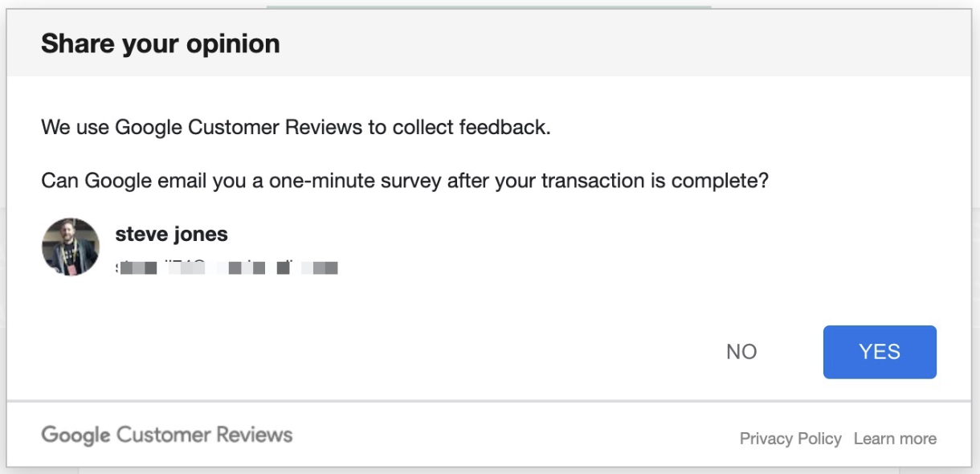Decline the survey with NO
980x474 pixels.
tap(741, 352)
